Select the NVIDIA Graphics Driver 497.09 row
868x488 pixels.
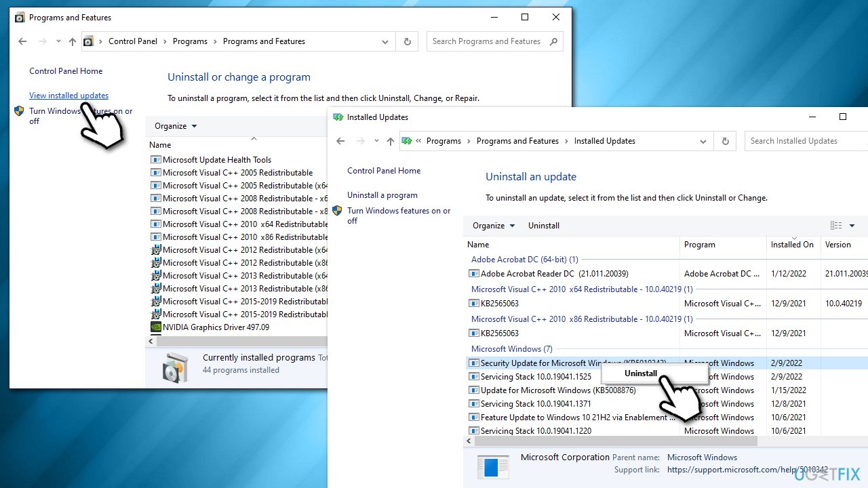239,327
